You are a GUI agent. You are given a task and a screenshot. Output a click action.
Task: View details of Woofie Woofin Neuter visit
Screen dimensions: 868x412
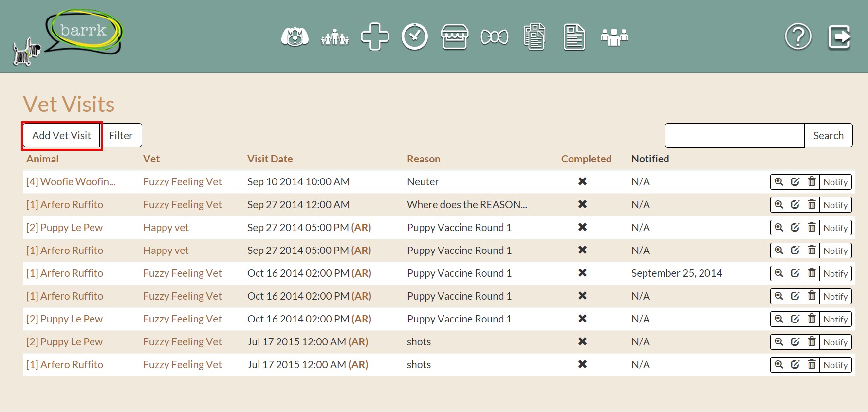pyautogui.click(x=779, y=182)
